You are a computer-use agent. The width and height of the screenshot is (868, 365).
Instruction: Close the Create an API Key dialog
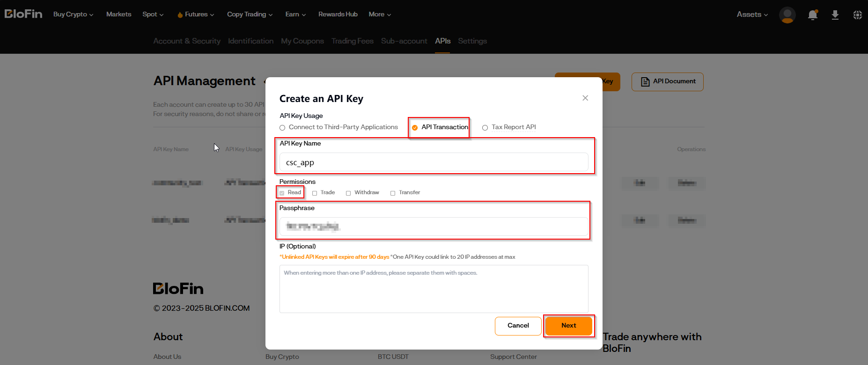pos(585,98)
